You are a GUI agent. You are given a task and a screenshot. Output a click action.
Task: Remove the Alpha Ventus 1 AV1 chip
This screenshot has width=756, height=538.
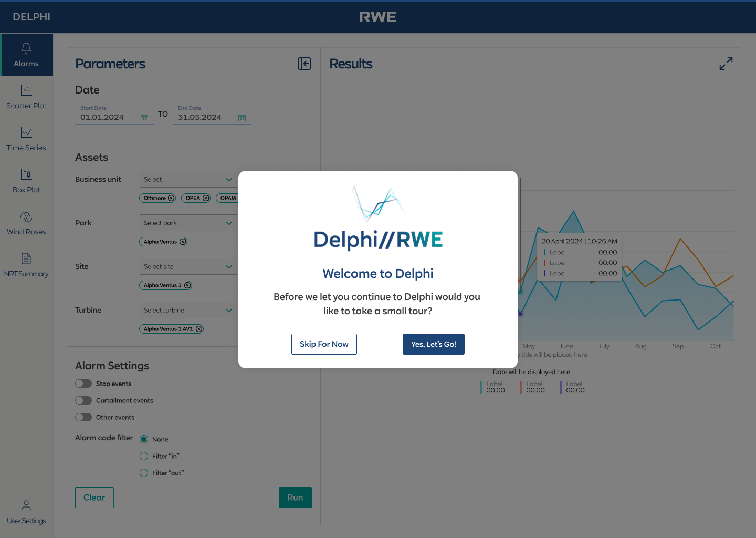[x=199, y=329]
